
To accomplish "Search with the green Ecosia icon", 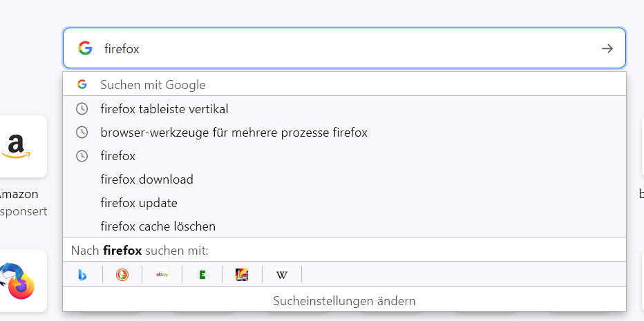I will (x=202, y=275).
